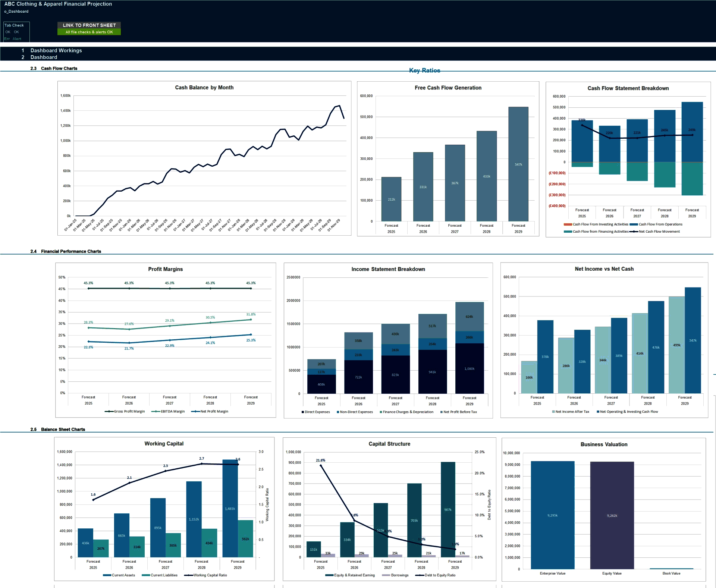Viewport: 716px width, 588px height.
Task: Click the Debt to Equity Ratio axis title
Action: pos(489,505)
